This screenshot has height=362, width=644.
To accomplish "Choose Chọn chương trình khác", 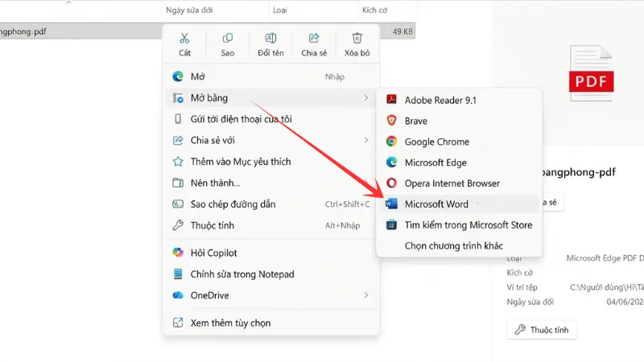I will click(459, 245).
